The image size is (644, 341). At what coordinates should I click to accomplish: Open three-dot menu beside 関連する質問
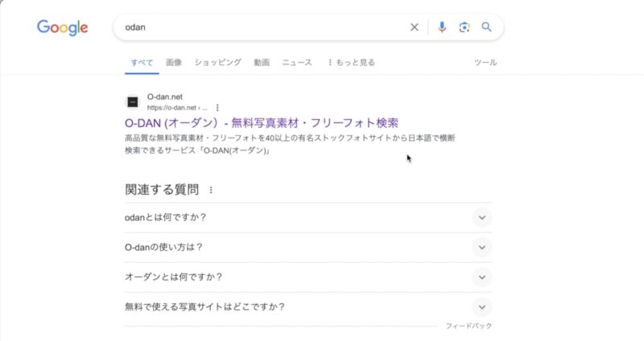211,190
